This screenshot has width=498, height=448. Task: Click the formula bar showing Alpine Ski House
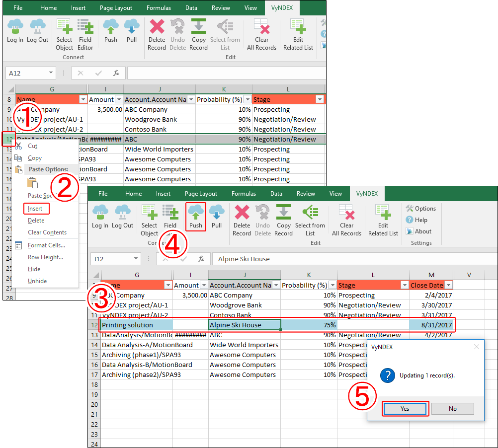pyautogui.click(x=355, y=259)
